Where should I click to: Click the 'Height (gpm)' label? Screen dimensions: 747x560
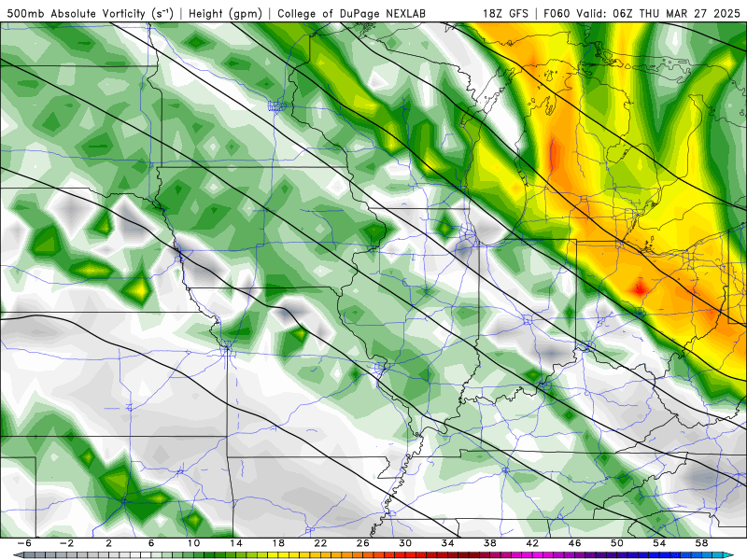[x=225, y=14]
